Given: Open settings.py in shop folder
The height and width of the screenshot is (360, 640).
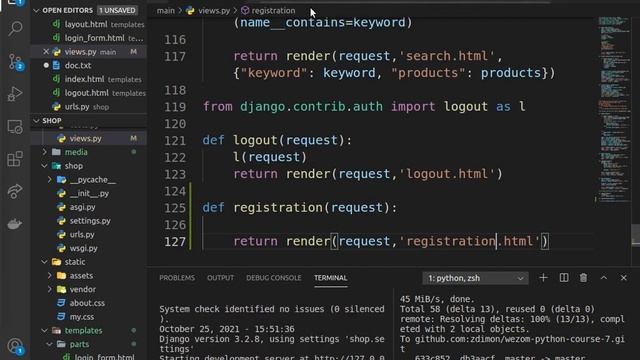Looking at the screenshot, I should pyautogui.click(x=89, y=221).
